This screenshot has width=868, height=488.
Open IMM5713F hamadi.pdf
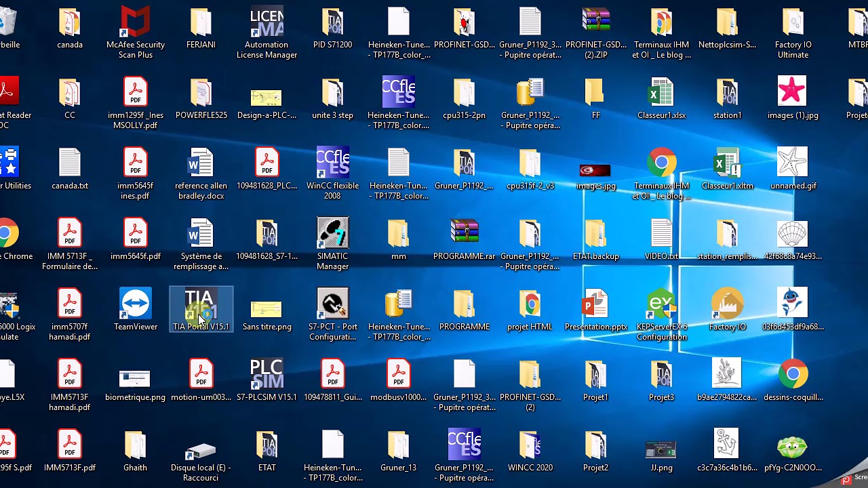(x=70, y=384)
